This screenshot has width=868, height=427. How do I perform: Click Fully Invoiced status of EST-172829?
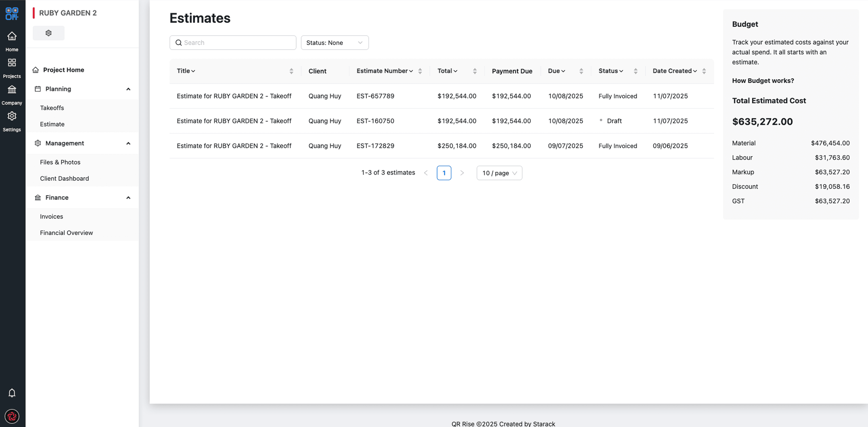click(x=618, y=146)
